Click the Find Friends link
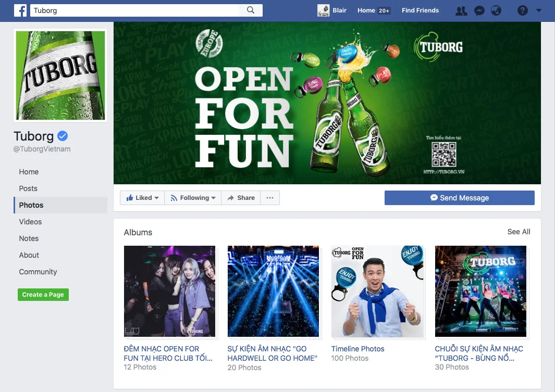 pos(420,10)
